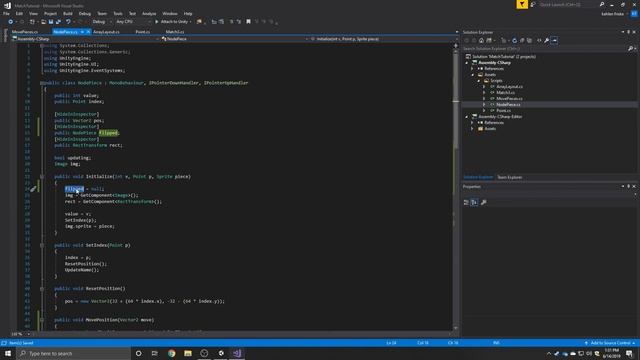Click the screwdriver quick action icon in margin
The width and height of the screenshot is (640, 360).
point(33,189)
